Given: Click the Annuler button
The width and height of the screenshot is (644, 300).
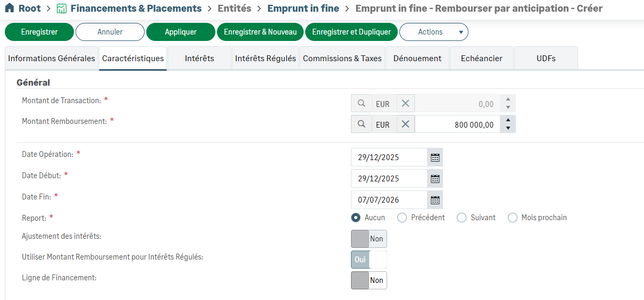Looking at the screenshot, I should 110,32.
